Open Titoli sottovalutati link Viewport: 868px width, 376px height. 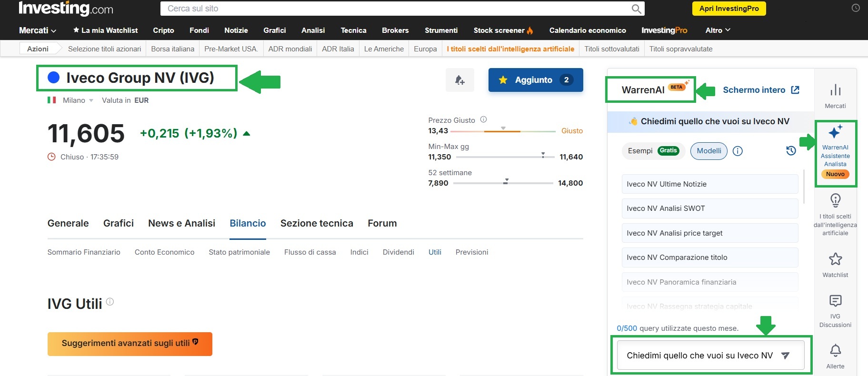tap(612, 49)
